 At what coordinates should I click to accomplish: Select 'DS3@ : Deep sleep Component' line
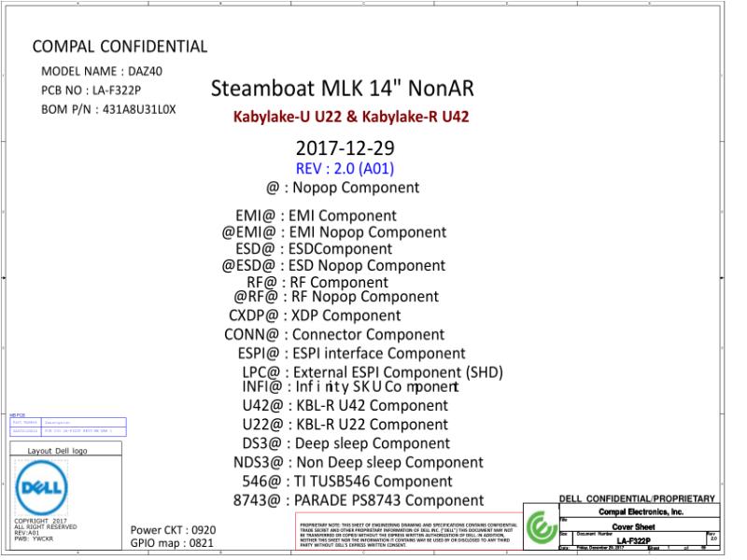[345, 444]
